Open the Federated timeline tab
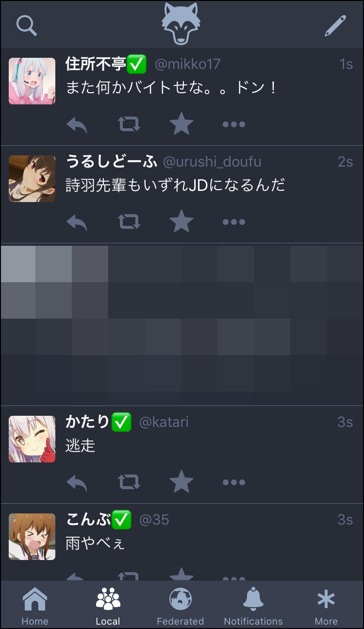Image resolution: width=364 pixels, height=629 pixels. [181, 606]
